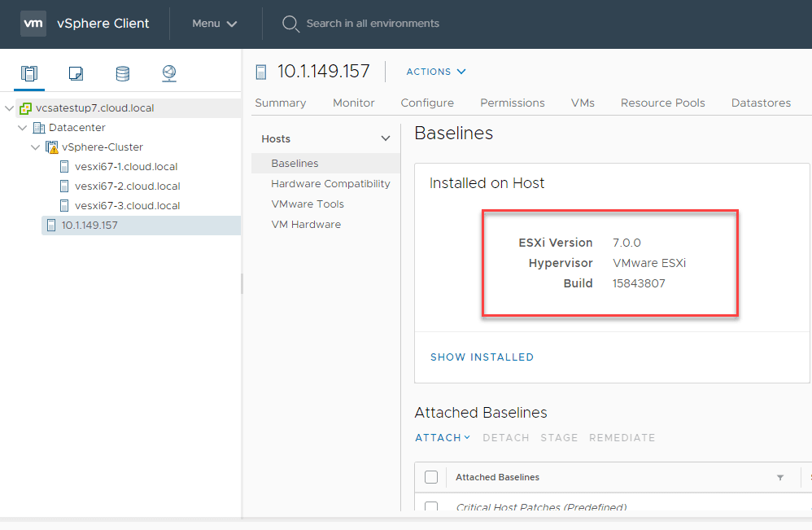The width and height of the screenshot is (812, 530).
Task: Switch to VMs and Templates inventory view
Action: [x=76, y=74]
